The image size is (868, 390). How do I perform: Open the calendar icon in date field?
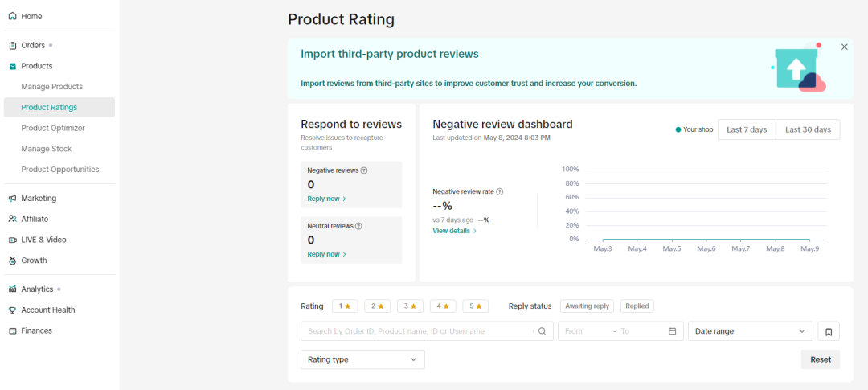tap(672, 331)
